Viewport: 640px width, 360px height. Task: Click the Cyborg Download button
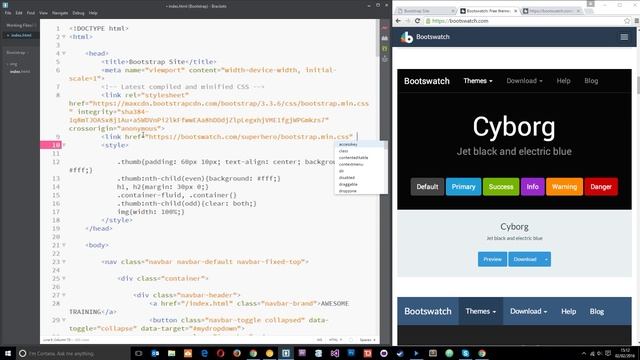coord(525,259)
